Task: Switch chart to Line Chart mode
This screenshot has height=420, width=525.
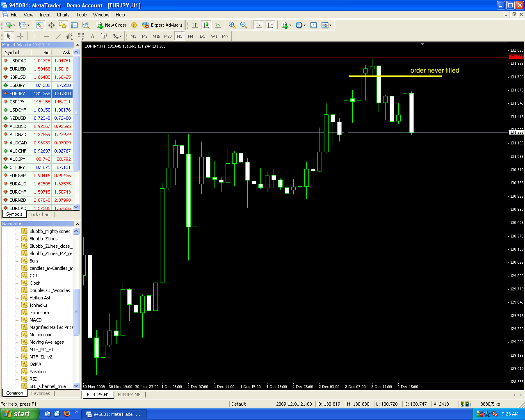Action: coord(218,25)
